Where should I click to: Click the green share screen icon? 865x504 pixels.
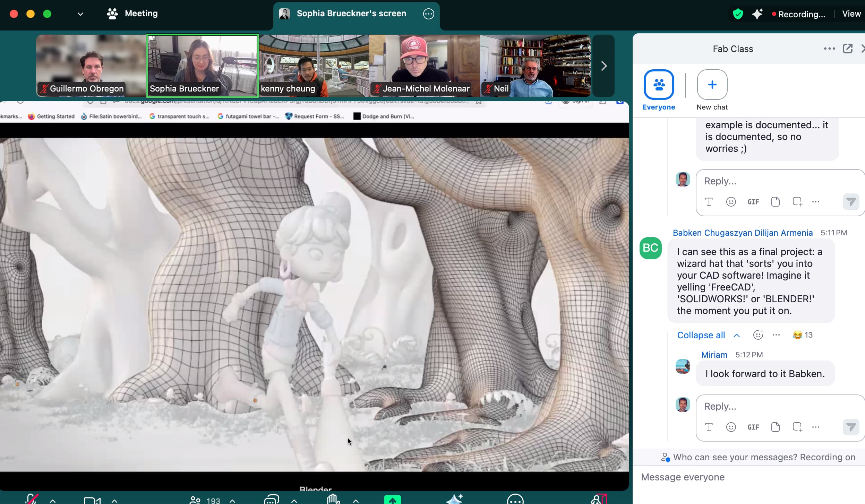[x=392, y=500]
